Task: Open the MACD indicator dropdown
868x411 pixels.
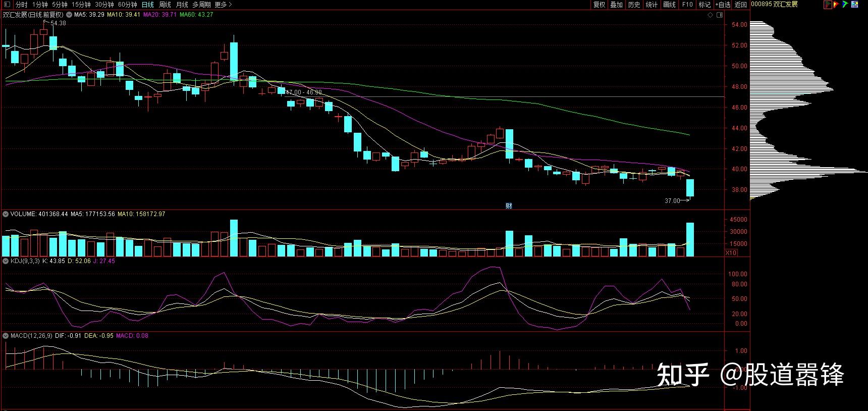Action: [6, 335]
